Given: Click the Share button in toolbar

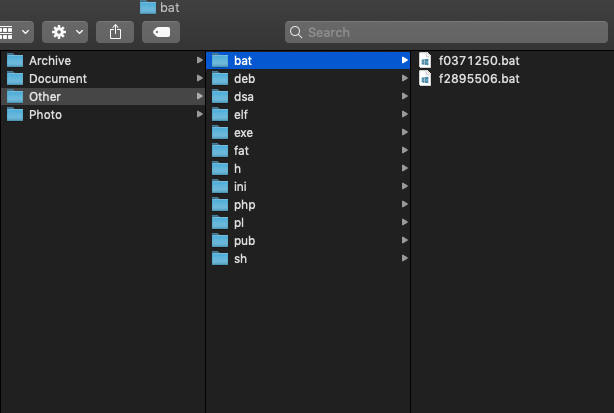Looking at the screenshot, I should [115, 32].
